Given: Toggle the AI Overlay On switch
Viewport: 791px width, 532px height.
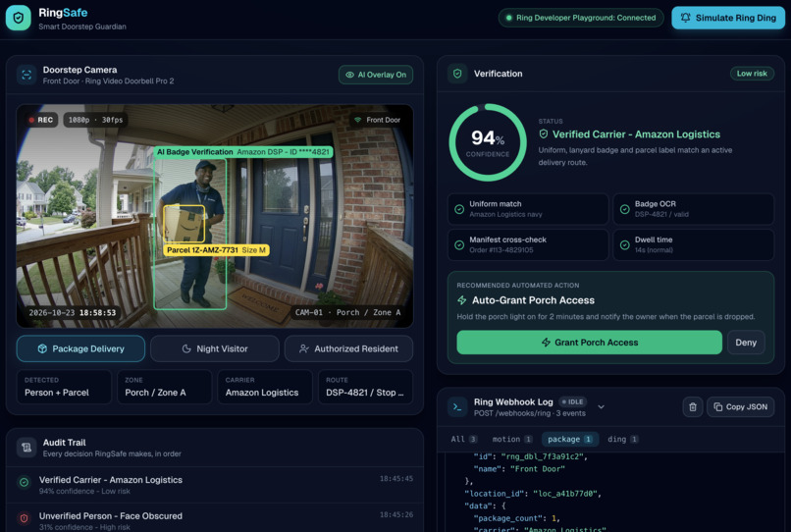Looking at the screenshot, I should point(376,75).
